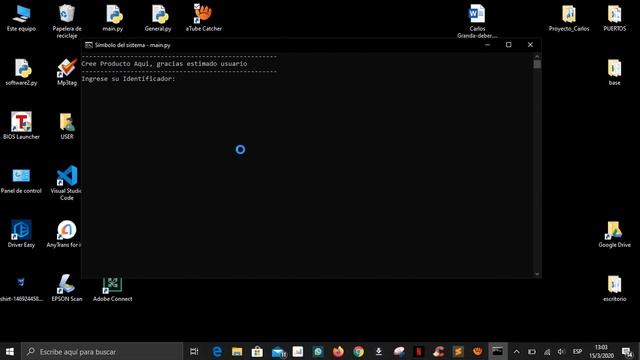This screenshot has height=360, width=640.
Task: Maximize the Símbolo del sistema window
Action: [509, 45]
